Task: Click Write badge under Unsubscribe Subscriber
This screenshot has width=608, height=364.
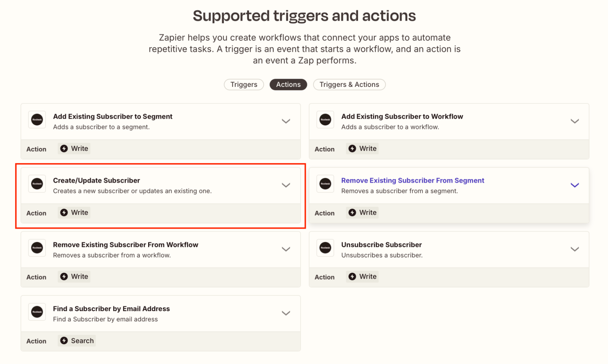Action: tap(362, 276)
